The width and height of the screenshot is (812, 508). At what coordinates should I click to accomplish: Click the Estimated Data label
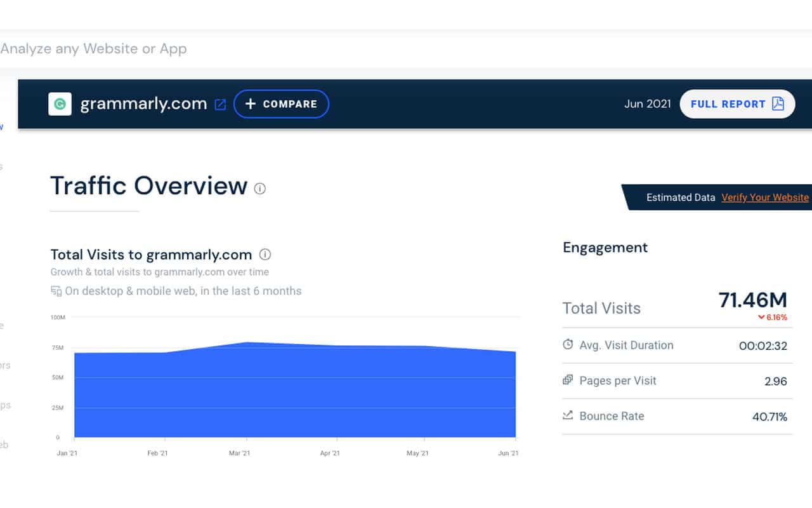(681, 197)
